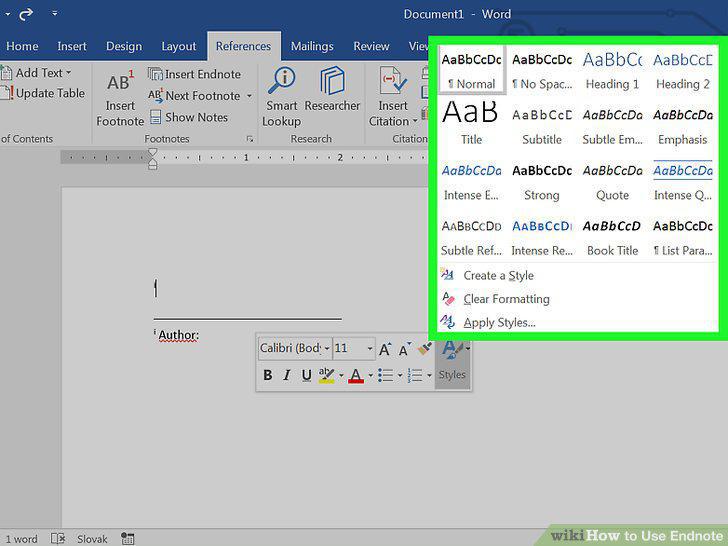The height and width of the screenshot is (546, 728).
Task: Click Insert Endnote
Action: tap(195, 74)
